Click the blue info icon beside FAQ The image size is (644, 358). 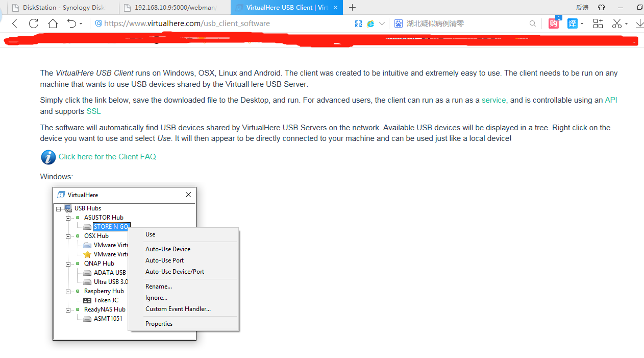click(x=48, y=157)
